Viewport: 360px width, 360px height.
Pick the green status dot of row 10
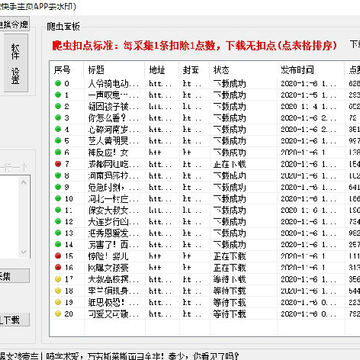point(58,199)
